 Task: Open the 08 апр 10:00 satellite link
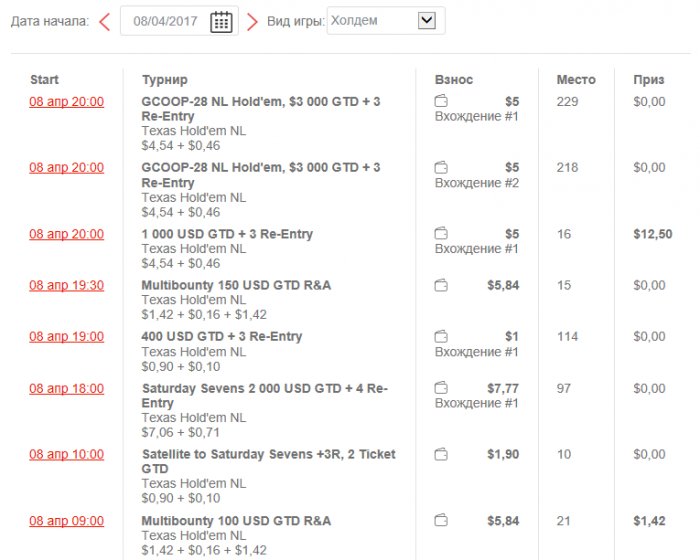click(66, 455)
